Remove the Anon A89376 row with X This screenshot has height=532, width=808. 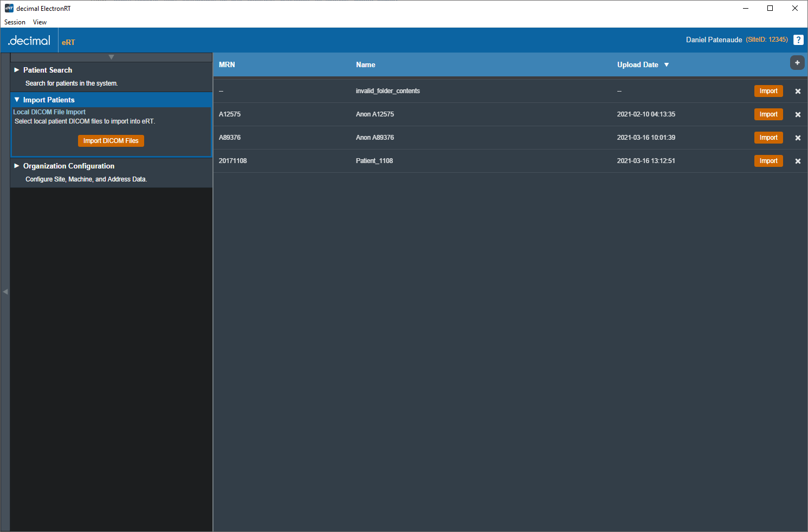(x=798, y=138)
